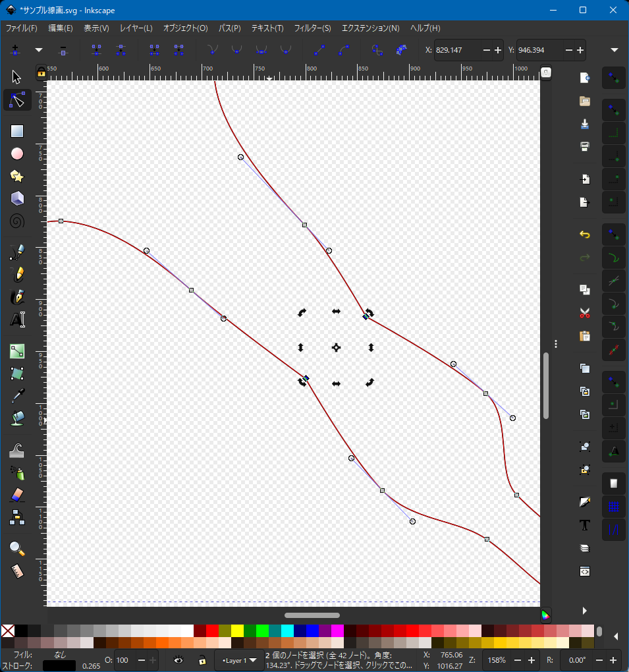Select the Spray tool
The image size is (629, 672).
click(17, 473)
